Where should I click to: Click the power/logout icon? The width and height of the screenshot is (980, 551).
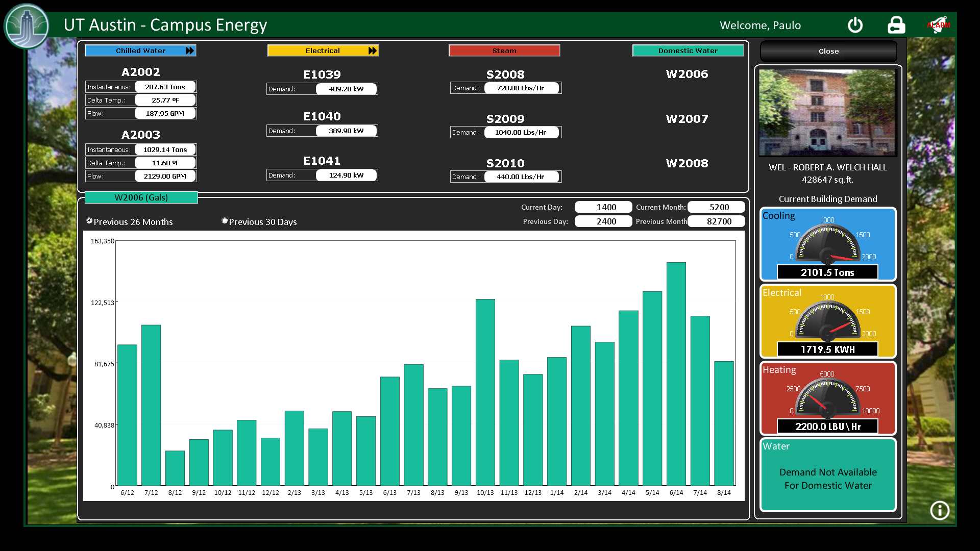(855, 25)
